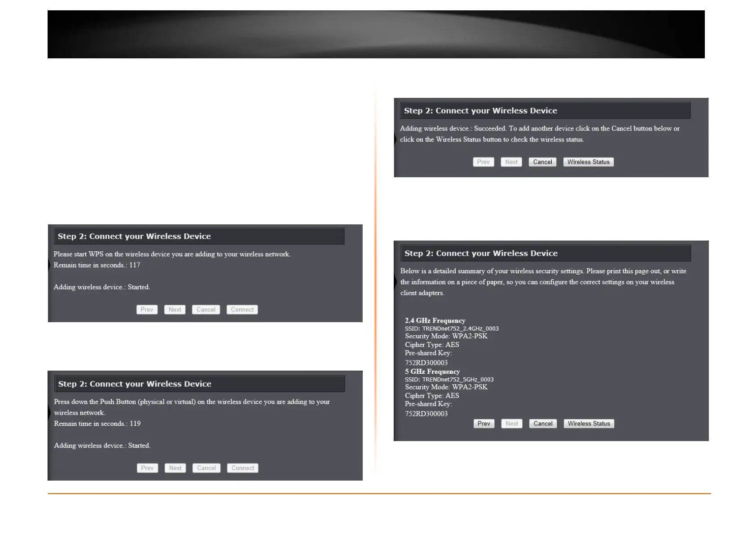Click the 'Please start WPS on the wireless device' line

pos(172,254)
